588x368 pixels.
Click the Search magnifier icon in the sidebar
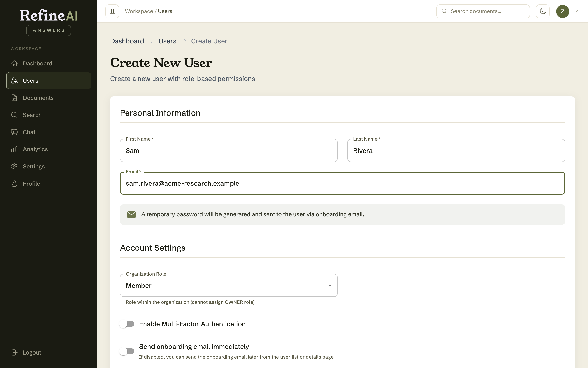[14, 115]
